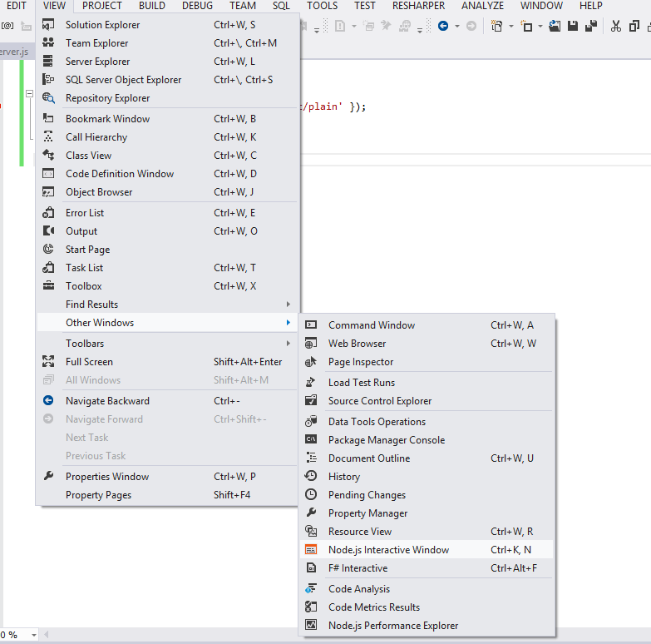Expand the Find Results submenu

point(288,305)
